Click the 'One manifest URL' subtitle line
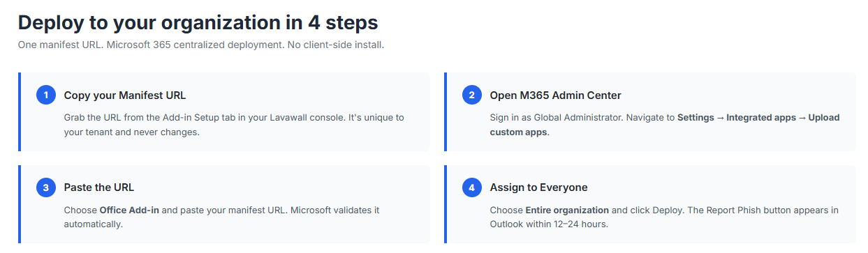Viewport: 868px width, 253px height. click(201, 45)
